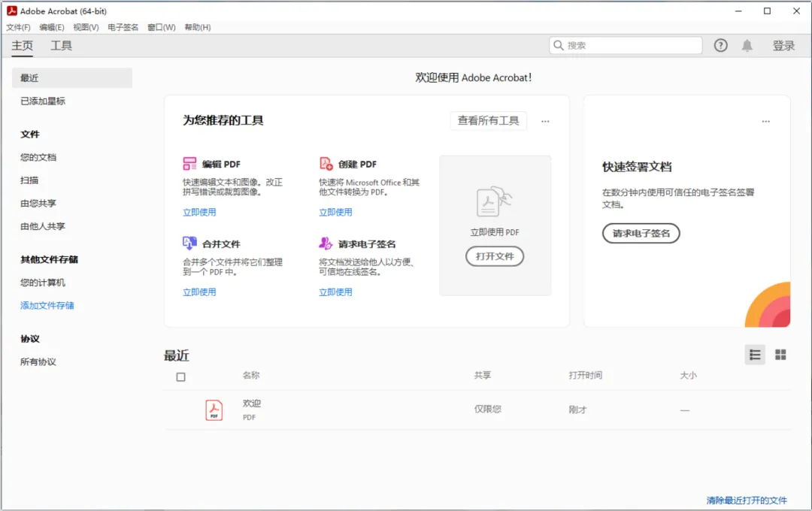
Task: Click the 共享 column header
Action: tap(483, 375)
